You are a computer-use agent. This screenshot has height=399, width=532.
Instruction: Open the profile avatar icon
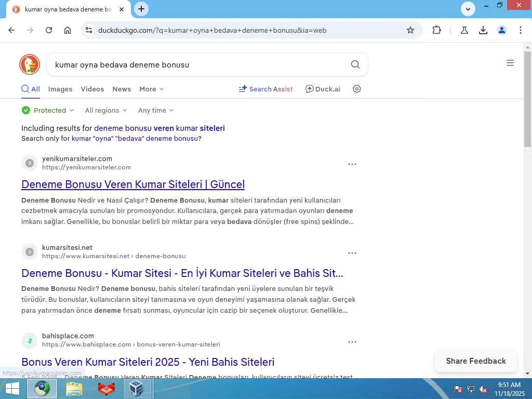pyautogui.click(x=501, y=30)
